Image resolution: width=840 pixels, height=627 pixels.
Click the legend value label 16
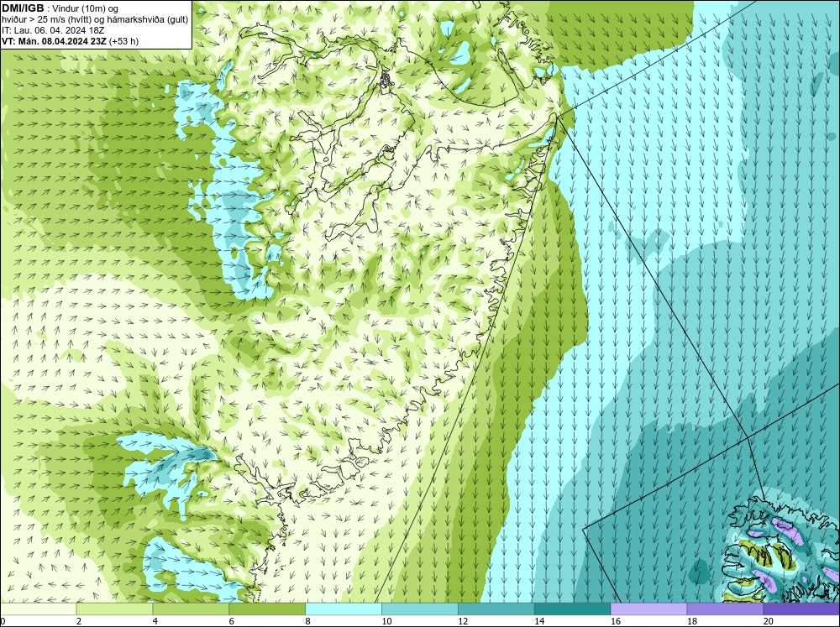coord(616,621)
